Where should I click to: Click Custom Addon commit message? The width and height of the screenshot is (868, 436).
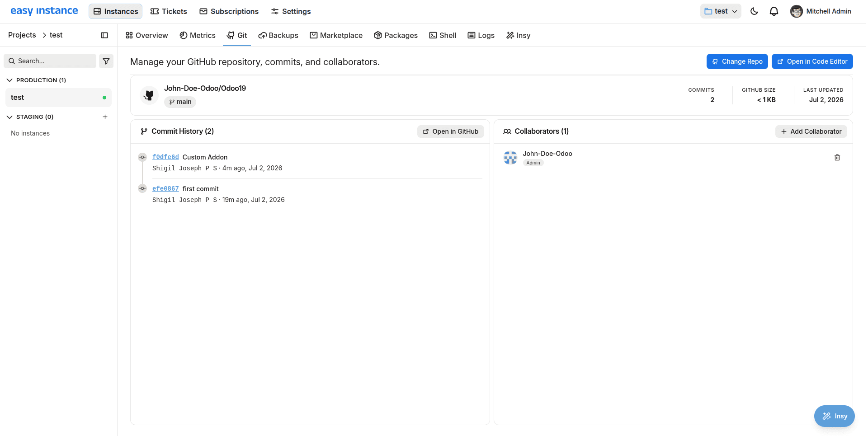coord(205,157)
